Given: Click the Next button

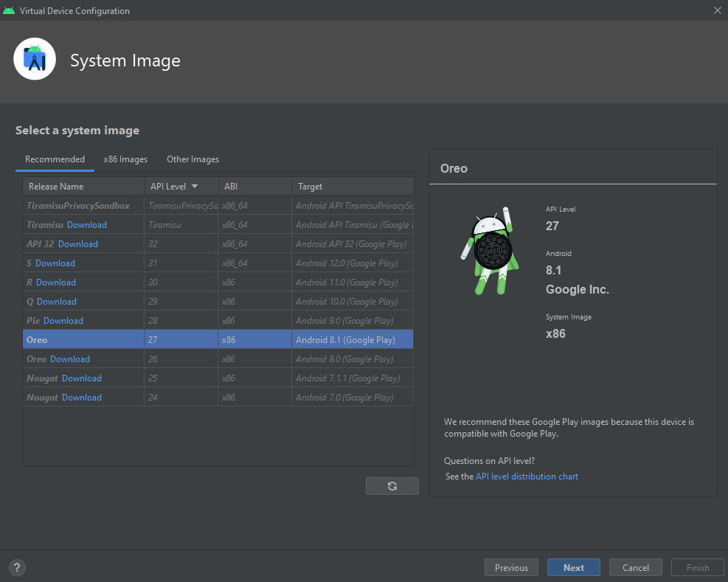Looking at the screenshot, I should pos(574,567).
